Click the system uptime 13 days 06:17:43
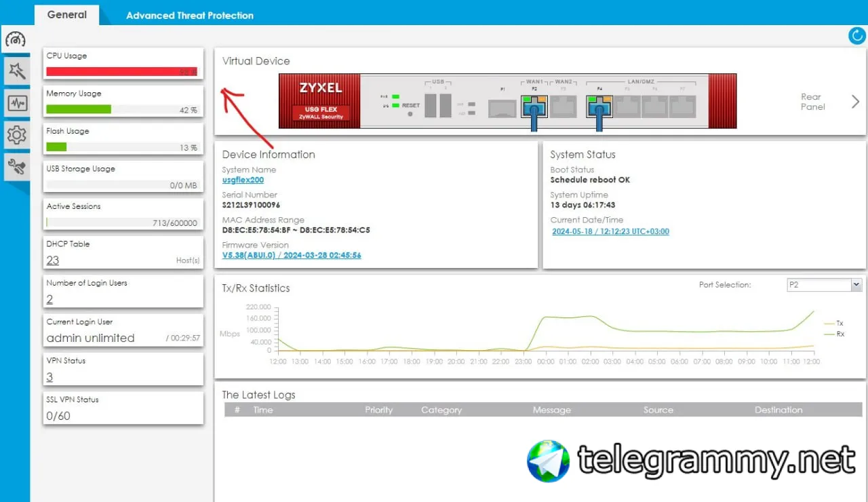The height and width of the screenshot is (502, 868). (x=583, y=205)
